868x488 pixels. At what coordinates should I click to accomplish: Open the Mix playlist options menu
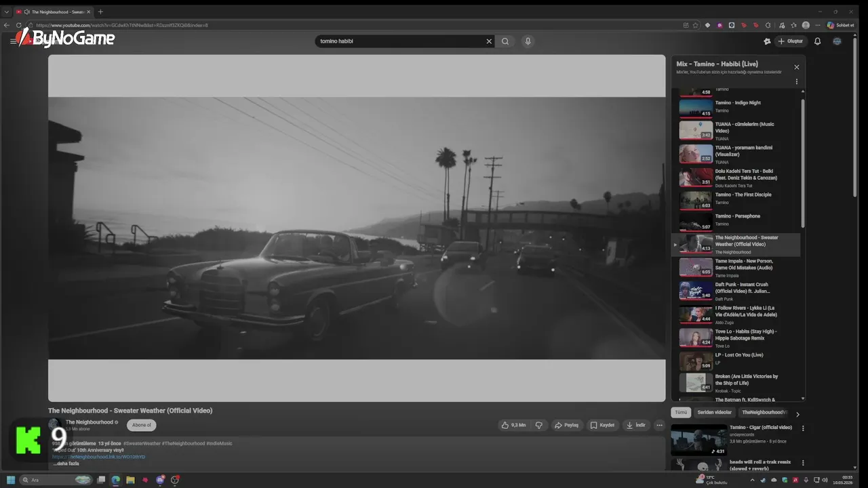pyautogui.click(x=797, y=81)
